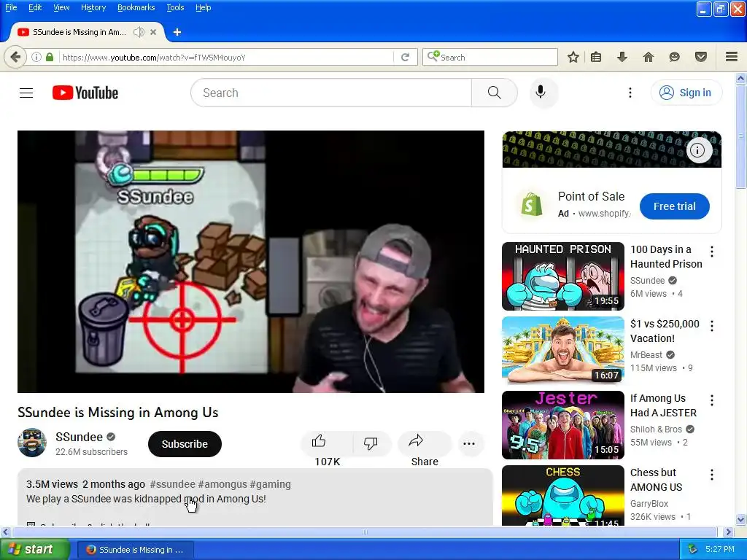Screen dimensions: 747x560
Task: Open a new tab with plus
Action: 177,32
